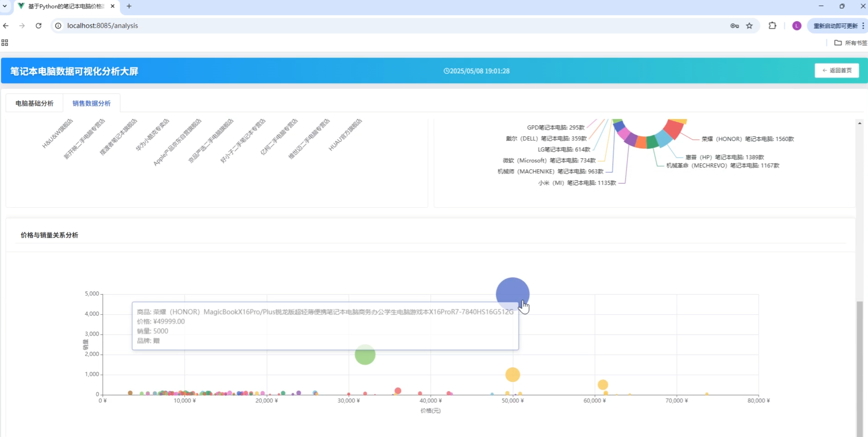The width and height of the screenshot is (868, 437).
Task: Open the password key icon
Action: [x=734, y=26]
